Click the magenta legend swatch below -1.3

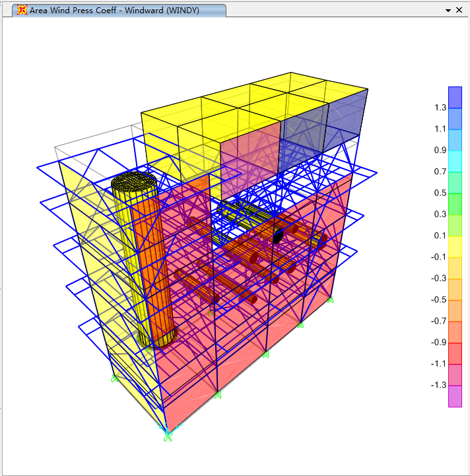point(455,396)
